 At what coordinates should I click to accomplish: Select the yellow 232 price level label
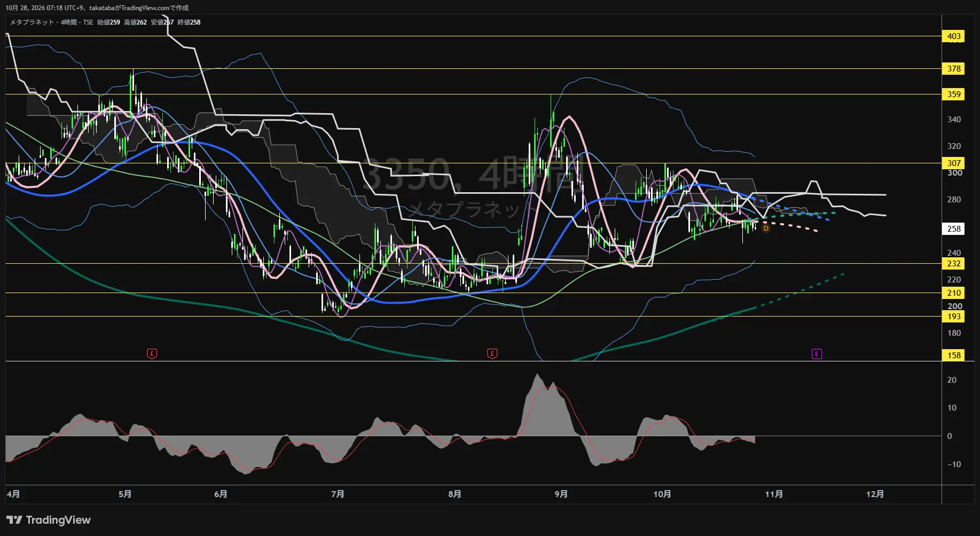954,263
